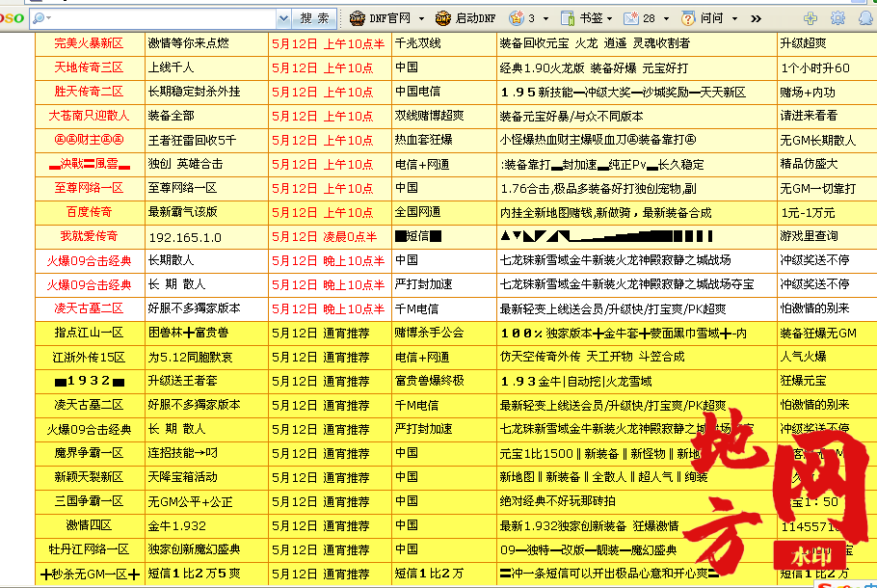Viewport: 877px width, 588px height.
Task: Click the 江浙外传15区 server name
Action: [89, 357]
